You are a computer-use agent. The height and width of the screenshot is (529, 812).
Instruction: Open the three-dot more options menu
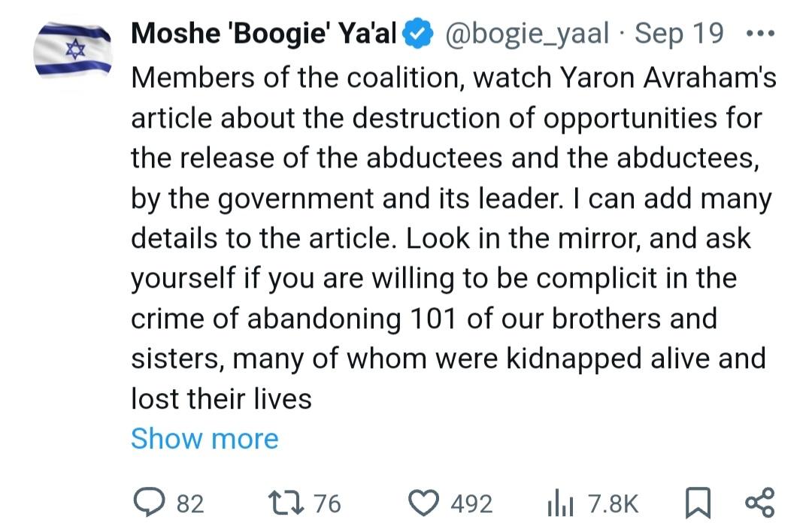click(x=760, y=34)
